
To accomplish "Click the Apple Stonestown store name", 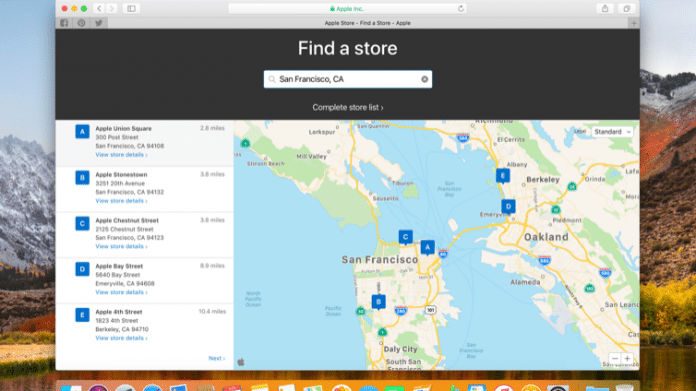I will [x=121, y=175].
